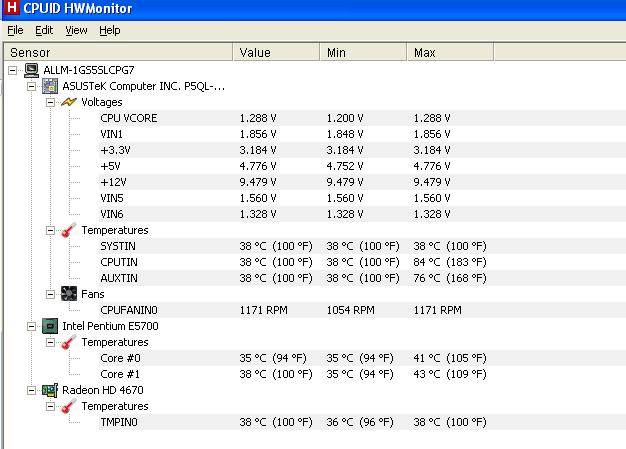
Task: Click the Intel Pentium E5700 label
Action: coord(110,326)
